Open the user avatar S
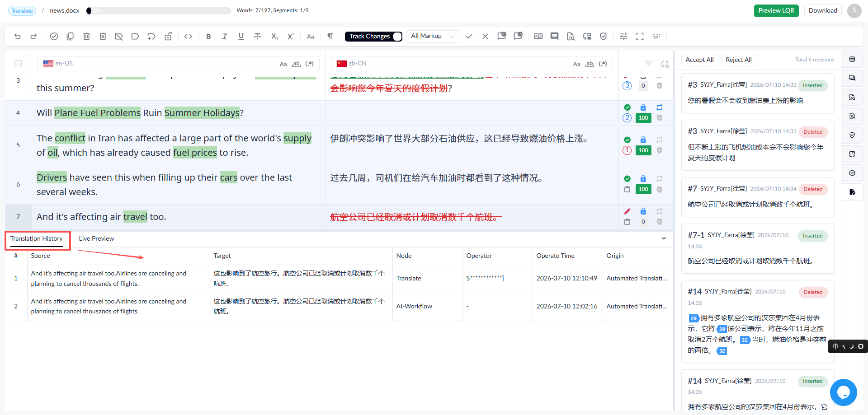 click(854, 11)
